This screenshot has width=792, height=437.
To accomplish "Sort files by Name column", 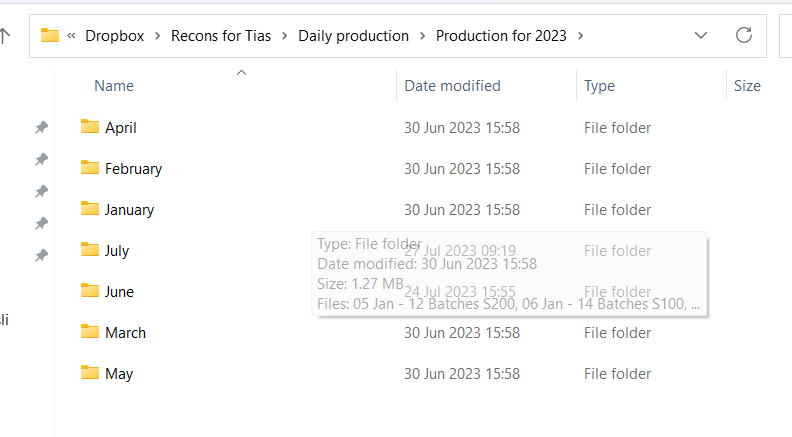I will click(114, 86).
